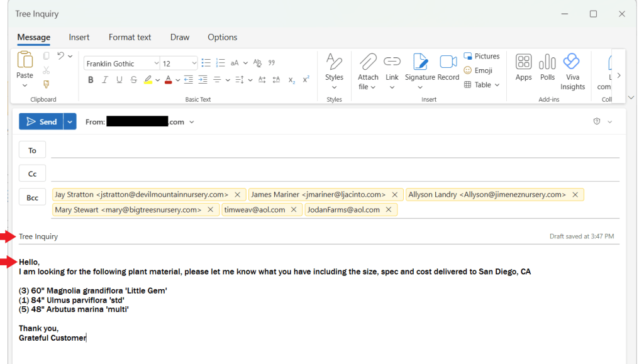Click the Format Painter icon
Image resolution: width=644 pixels, height=364 pixels.
point(46,84)
